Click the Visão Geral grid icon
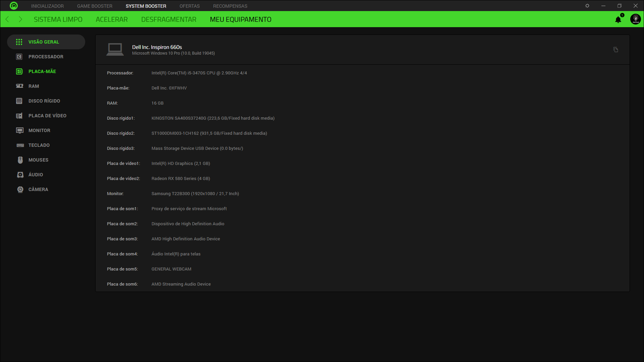Screen dimensions: 644x362 [x=19, y=42]
